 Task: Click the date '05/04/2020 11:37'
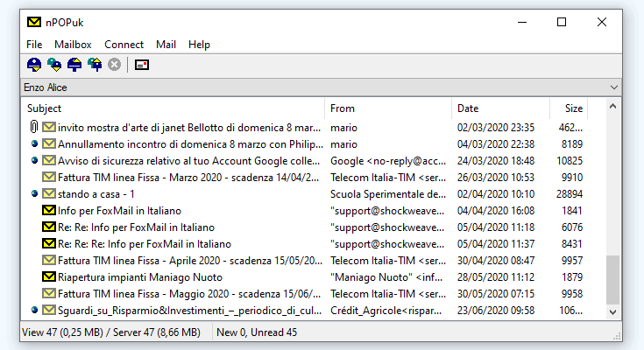pos(496,244)
